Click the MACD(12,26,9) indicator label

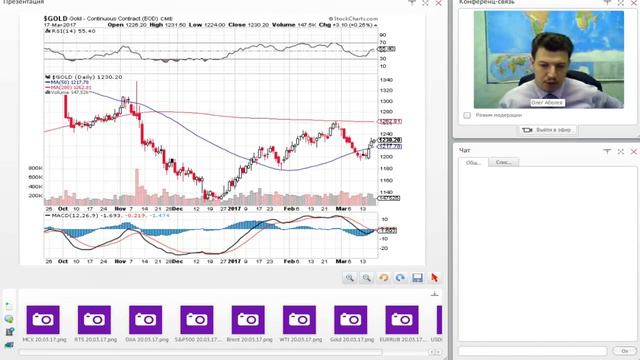pyautogui.click(x=73, y=216)
